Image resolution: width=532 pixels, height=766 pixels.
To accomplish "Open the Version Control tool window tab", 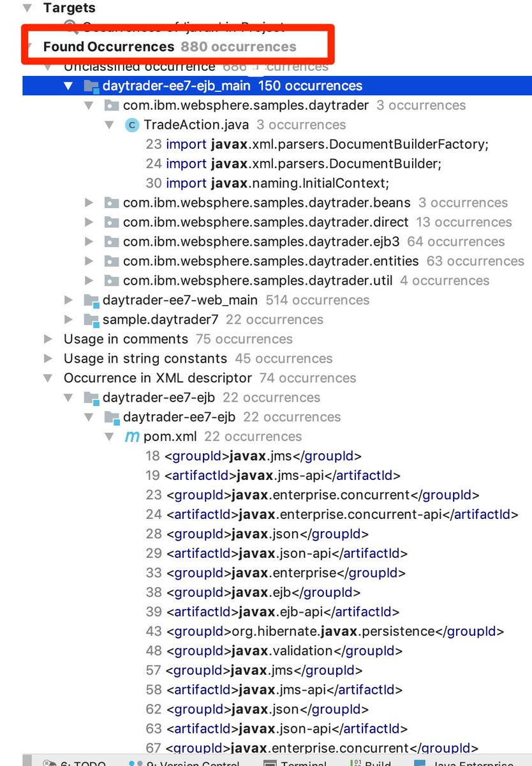I will [x=185, y=762].
